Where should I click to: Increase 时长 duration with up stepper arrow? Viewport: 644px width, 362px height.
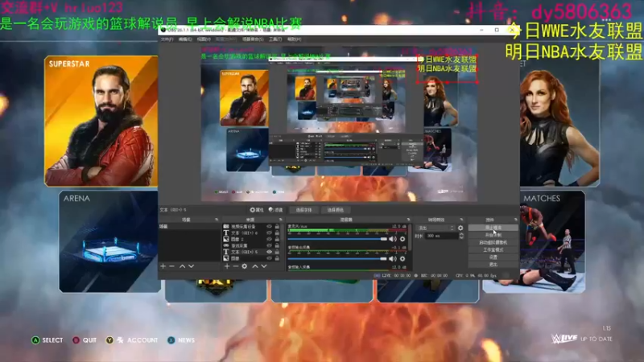pyautogui.click(x=461, y=234)
